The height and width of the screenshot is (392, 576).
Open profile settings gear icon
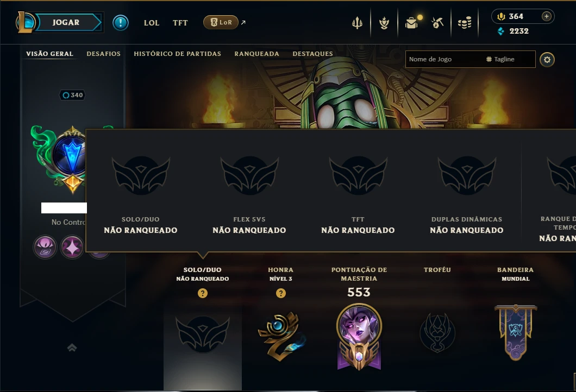pyautogui.click(x=547, y=60)
